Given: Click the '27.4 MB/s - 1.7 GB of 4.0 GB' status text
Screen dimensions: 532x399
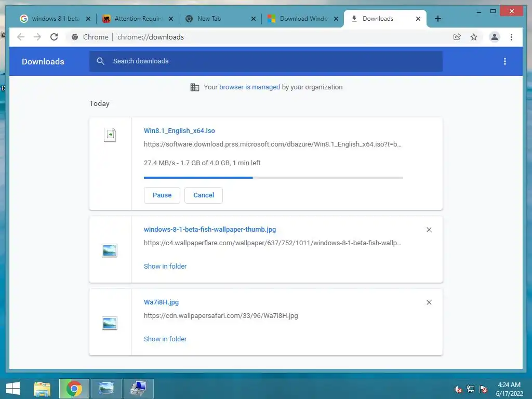Looking at the screenshot, I should coord(202,163).
